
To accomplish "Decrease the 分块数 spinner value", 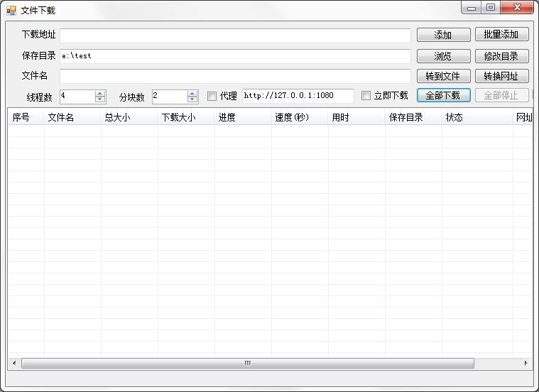I will 192,99.
